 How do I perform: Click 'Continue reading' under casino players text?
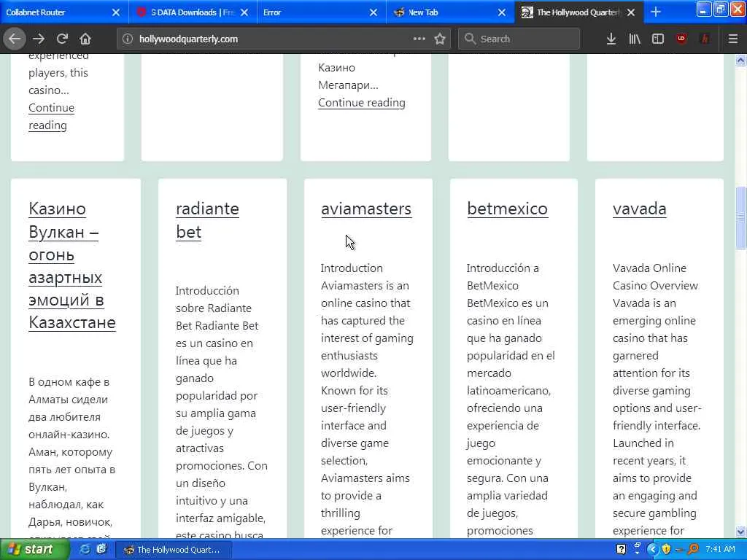(x=51, y=116)
